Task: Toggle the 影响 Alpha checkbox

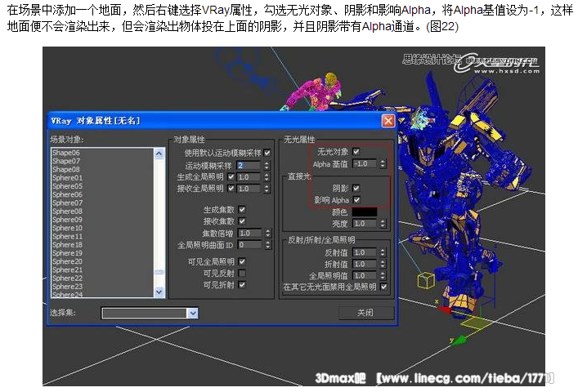Action: pyautogui.click(x=356, y=200)
